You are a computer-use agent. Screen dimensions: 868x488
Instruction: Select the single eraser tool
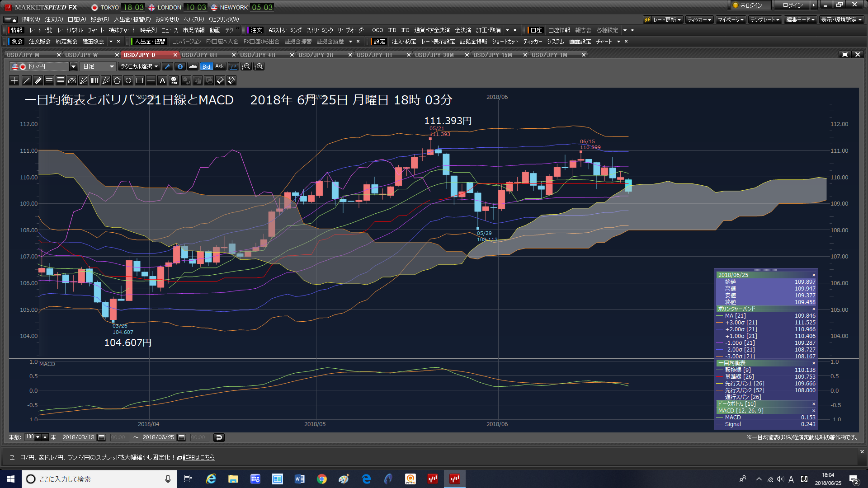click(x=220, y=80)
